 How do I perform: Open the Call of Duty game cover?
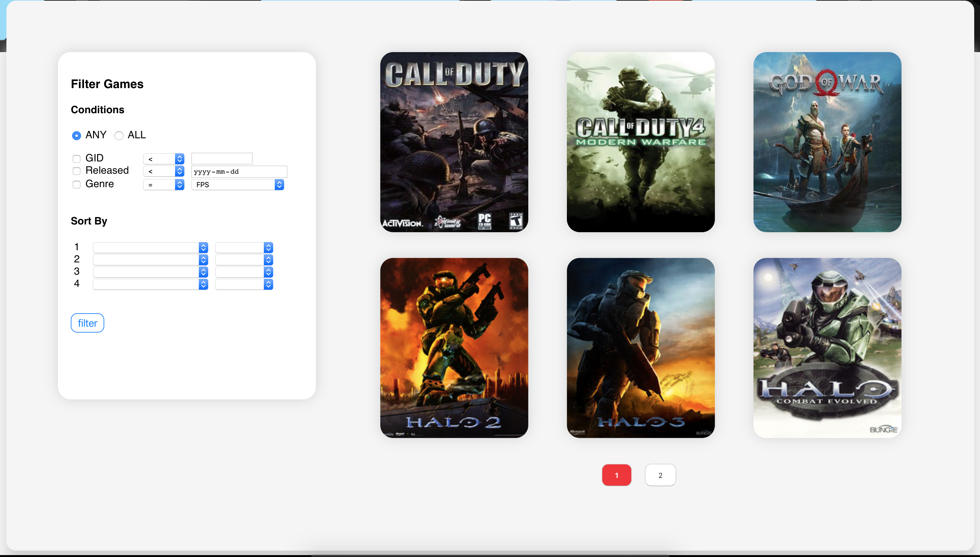point(454,142)
